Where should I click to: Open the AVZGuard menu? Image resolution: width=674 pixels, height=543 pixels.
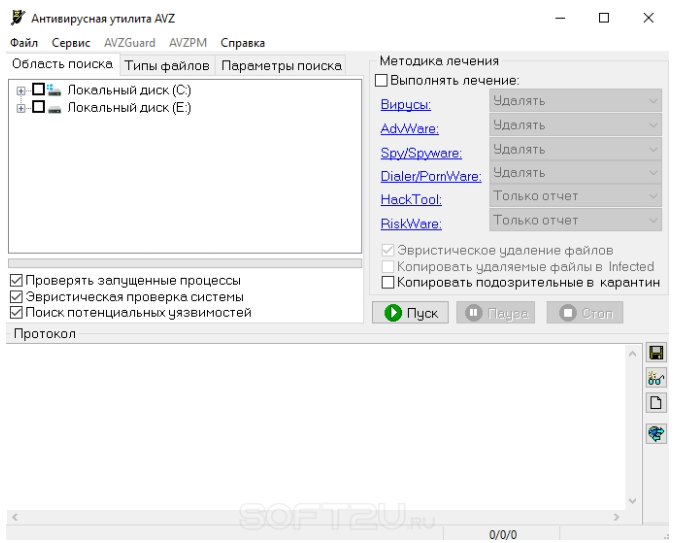click(x=129, y=43)
